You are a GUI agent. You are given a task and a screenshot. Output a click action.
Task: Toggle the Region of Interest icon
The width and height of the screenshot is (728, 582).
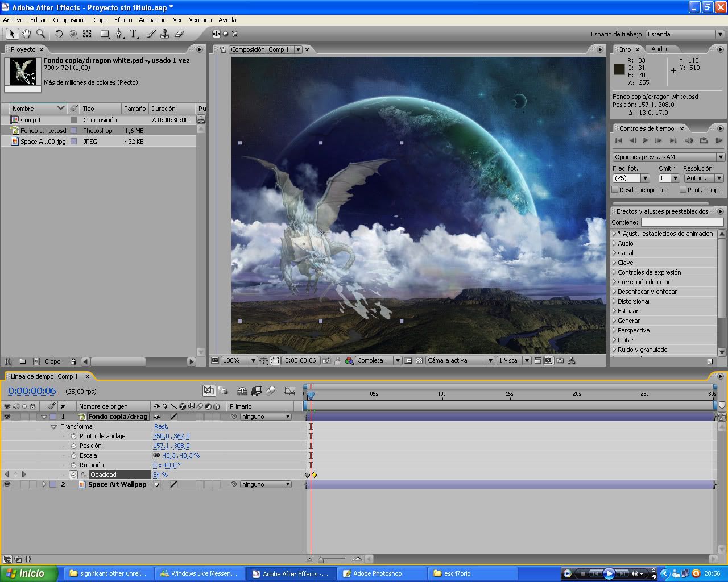[408, 360]
